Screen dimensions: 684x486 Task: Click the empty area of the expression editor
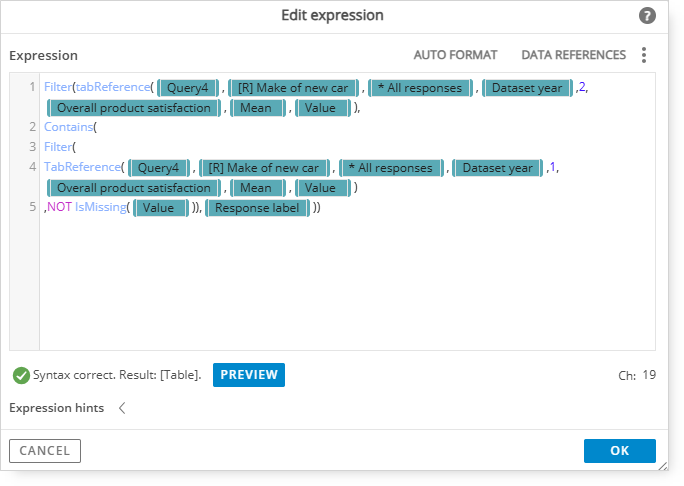[340, 290]
